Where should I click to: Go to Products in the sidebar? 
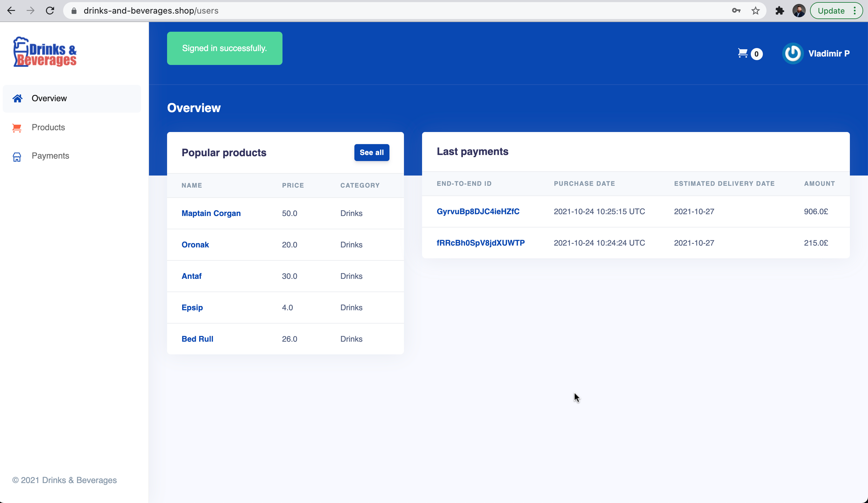point(48,127)
